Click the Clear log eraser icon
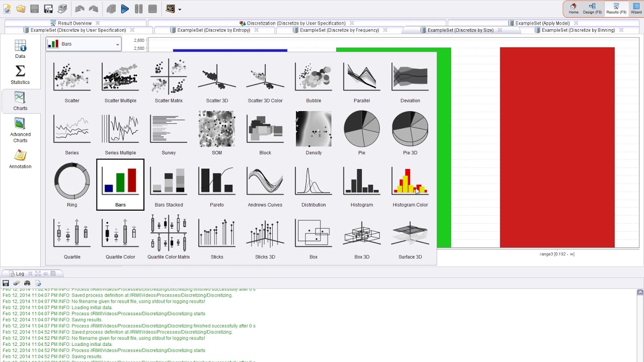 (x=17, y=283)
